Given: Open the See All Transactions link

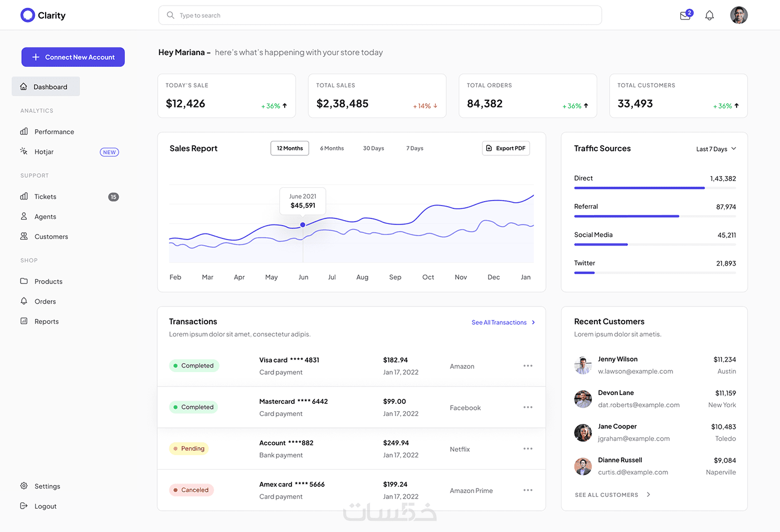Looking at the screenshot, I should (503, 323).
